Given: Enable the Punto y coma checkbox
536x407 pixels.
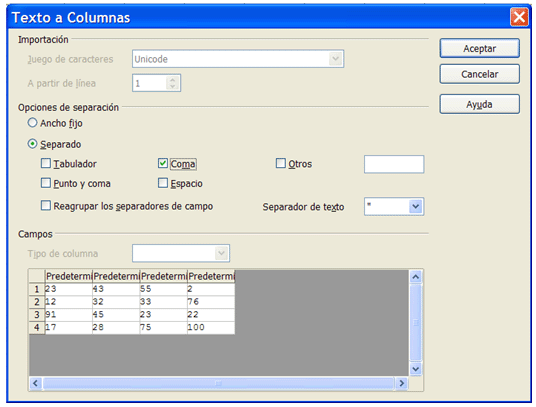Looking at the screenshot, I should (46, 183).
